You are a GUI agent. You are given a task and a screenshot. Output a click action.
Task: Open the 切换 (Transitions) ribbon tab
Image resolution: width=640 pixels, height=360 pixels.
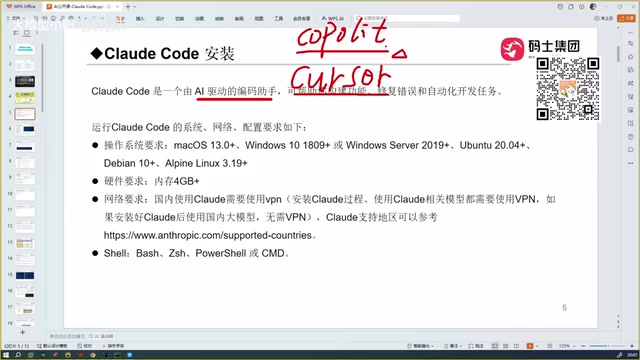pyautogui.click(x=180, y=19)
